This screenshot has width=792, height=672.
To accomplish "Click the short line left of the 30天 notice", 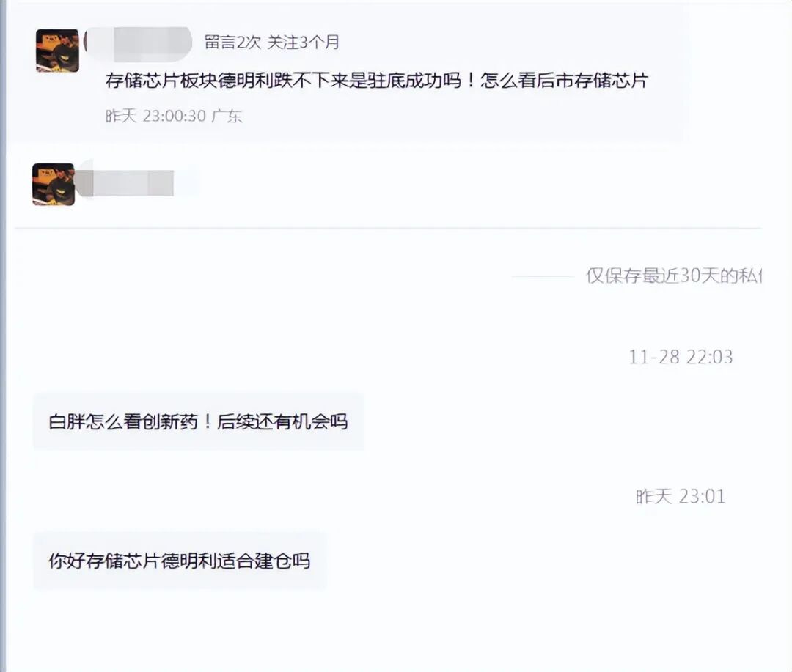I will (543, 276).
